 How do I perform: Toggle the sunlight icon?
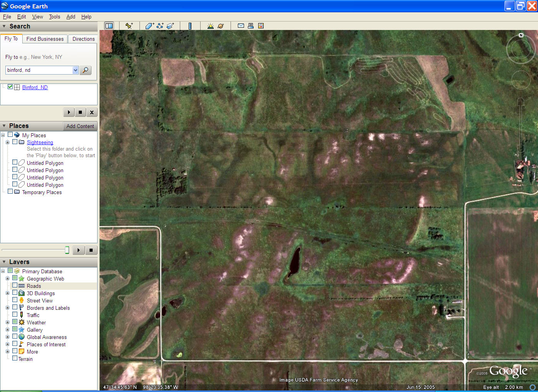tap(210, 26)
